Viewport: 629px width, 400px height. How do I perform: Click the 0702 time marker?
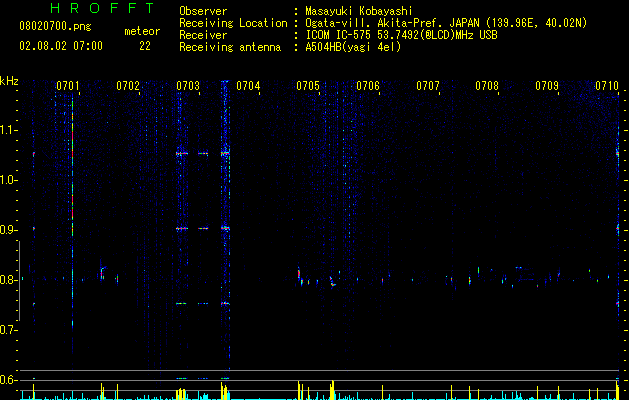click(x=128, y=86)
